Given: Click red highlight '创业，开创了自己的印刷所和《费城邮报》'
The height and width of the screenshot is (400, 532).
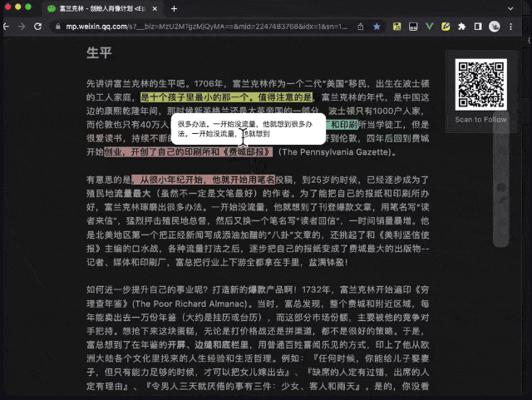Looking at the screenshot, I should click(189, 152).
